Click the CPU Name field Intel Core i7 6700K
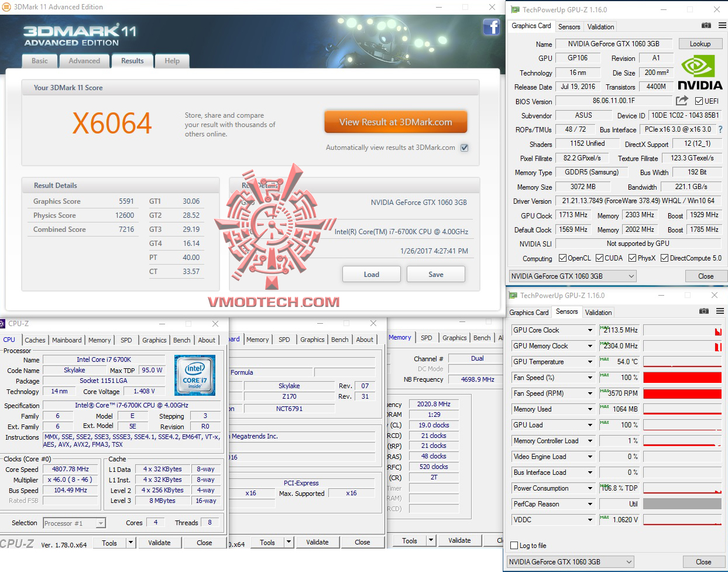This screenshot has height=572, width=728. (104, 359)
